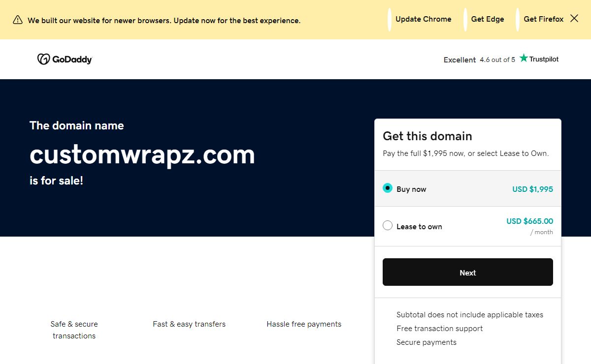Click the USD $665.00 monthly price

click(529, 221)
